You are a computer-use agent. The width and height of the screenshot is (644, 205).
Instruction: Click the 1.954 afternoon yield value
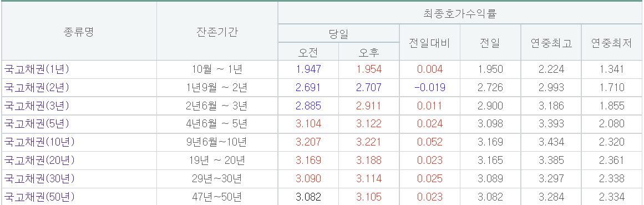(x=369, y=69)
